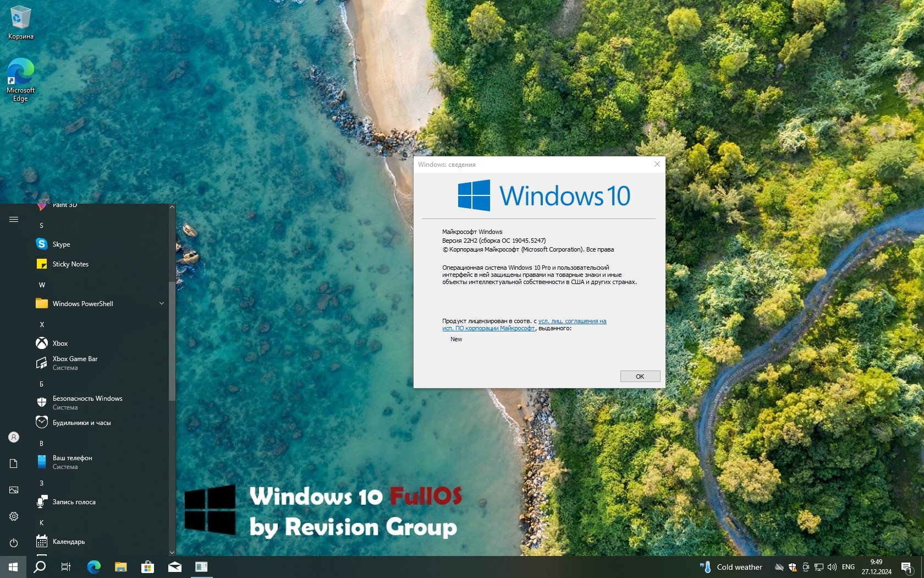Open the Recycle Bin desktop icon
Viewport: 924px width, 578px height.
point(20,22)
